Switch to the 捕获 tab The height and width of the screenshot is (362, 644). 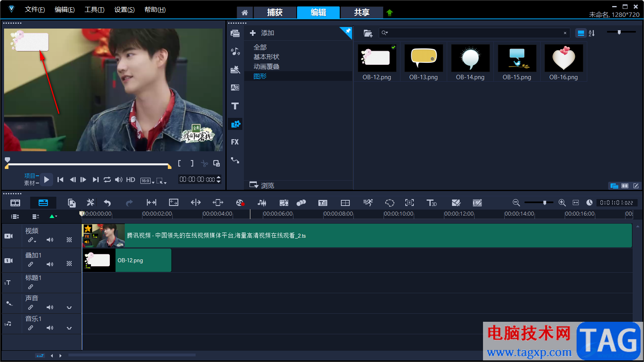275,12
